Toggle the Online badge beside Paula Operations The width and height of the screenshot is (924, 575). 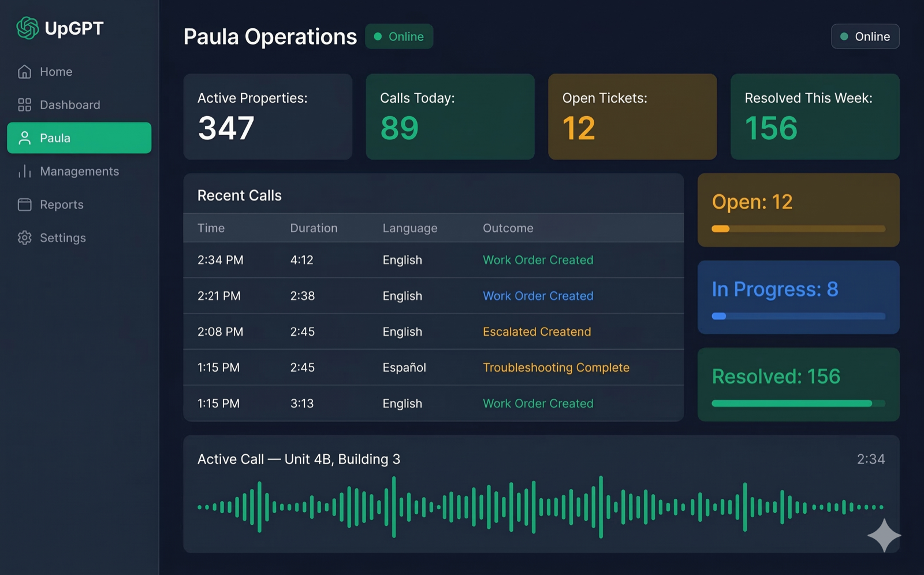click(x=399, y=36)
